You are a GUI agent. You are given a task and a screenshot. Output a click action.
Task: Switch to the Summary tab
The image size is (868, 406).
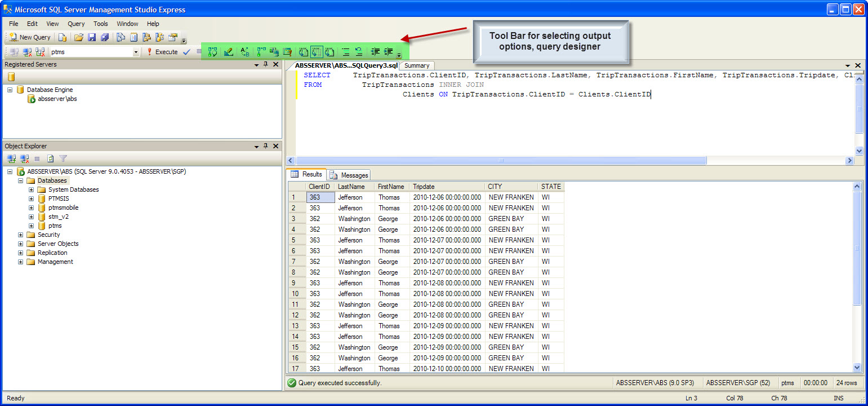417,65
